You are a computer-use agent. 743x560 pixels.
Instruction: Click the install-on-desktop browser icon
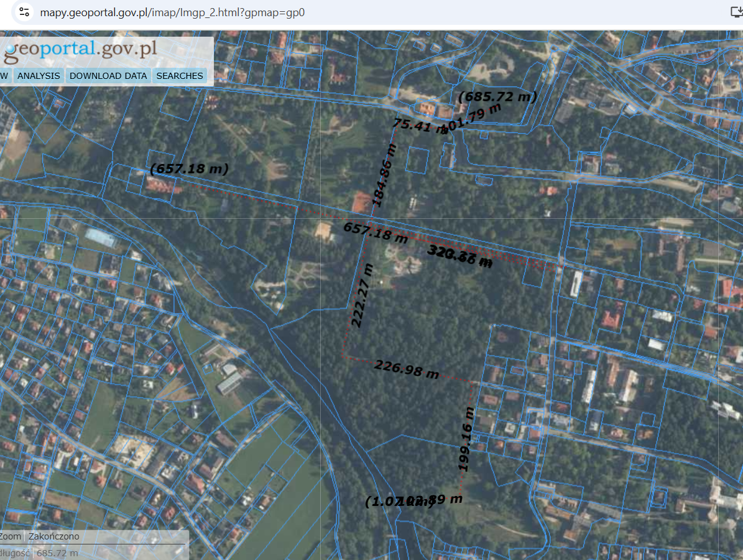(x=737, y=11)
